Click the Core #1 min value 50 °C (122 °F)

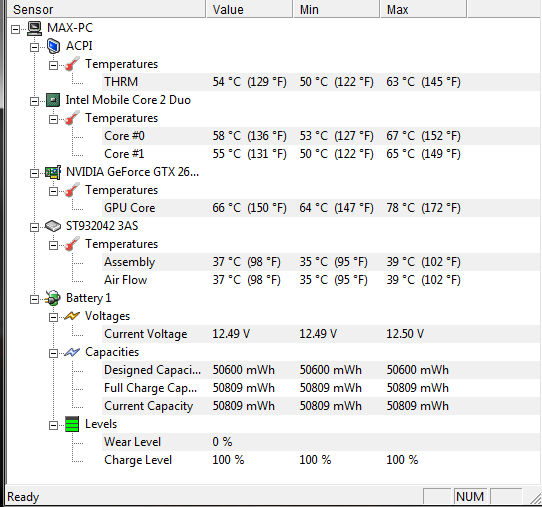click(x=337, y=154)
